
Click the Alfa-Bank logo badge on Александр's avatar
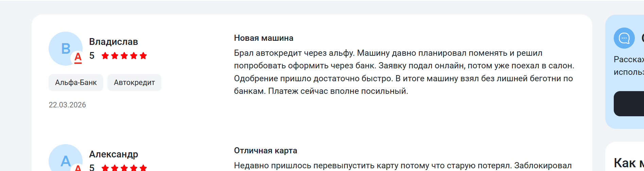coord(78,168)
